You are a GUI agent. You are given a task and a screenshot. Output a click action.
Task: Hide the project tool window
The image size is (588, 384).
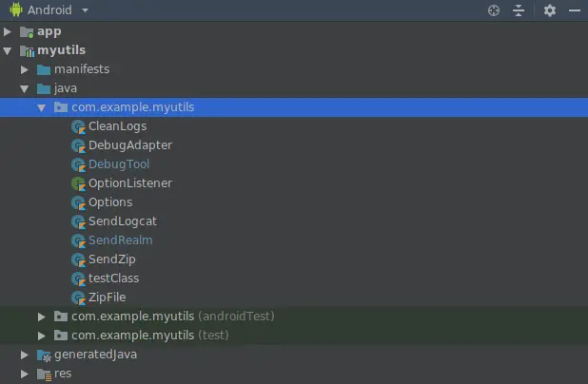pyautogui.click(x=573, y=10)
